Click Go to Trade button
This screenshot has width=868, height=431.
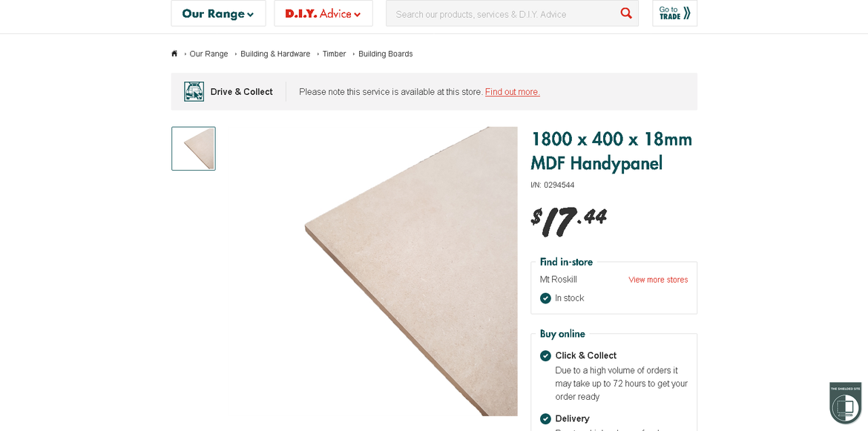click(x=675, y=13)
